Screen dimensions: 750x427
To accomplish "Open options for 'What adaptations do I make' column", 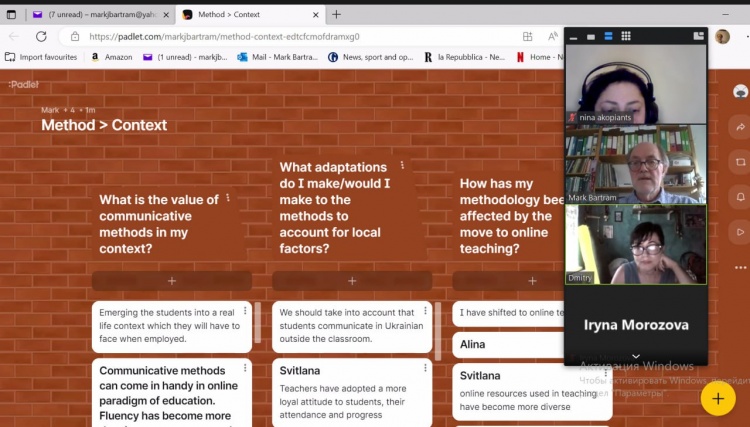I will 402,165.
